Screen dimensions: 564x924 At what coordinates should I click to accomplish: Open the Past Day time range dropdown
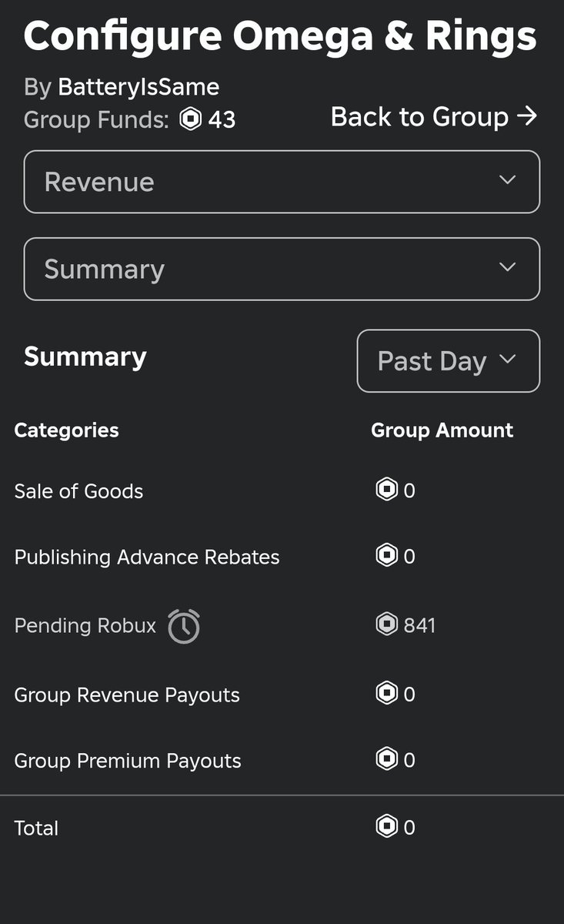tap(449, 360)
